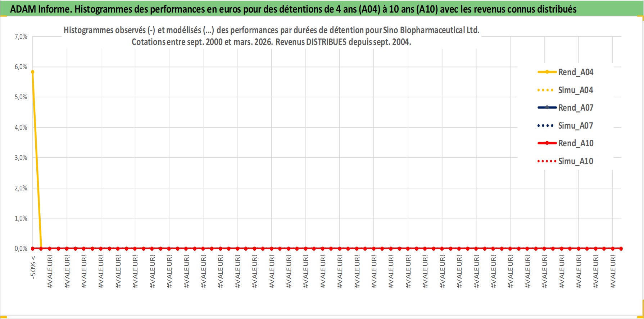The image size is (644, 319).
Task: Click the Rend_A07 legend entry
Action: click(x=566, y=108)
